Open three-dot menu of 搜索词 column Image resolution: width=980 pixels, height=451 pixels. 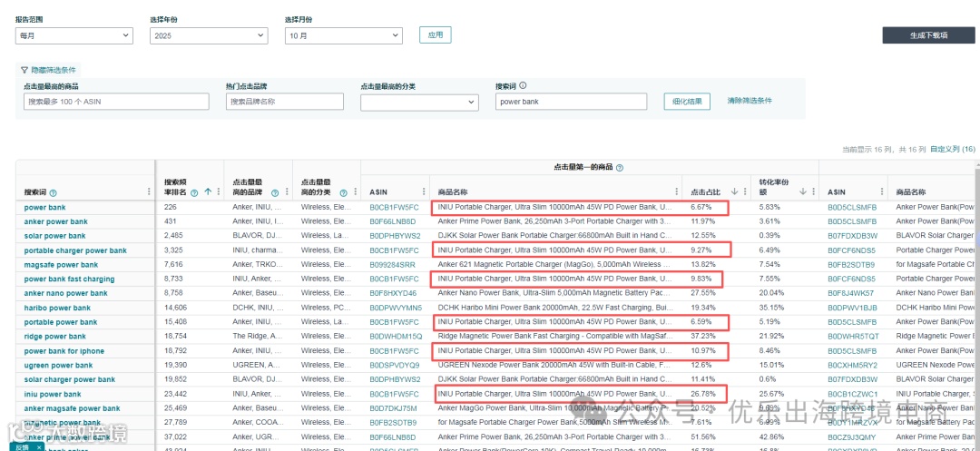click(149, 191)
